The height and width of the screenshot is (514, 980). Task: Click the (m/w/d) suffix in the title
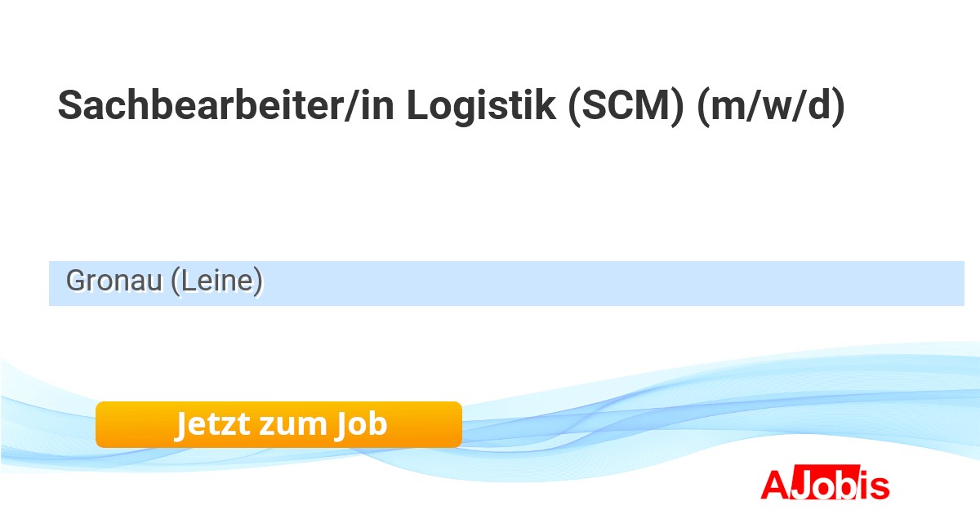click(x=770, y=107)
